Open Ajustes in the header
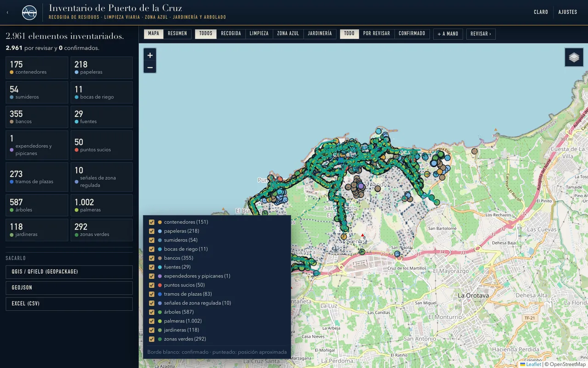 click(x=568, y=12)
